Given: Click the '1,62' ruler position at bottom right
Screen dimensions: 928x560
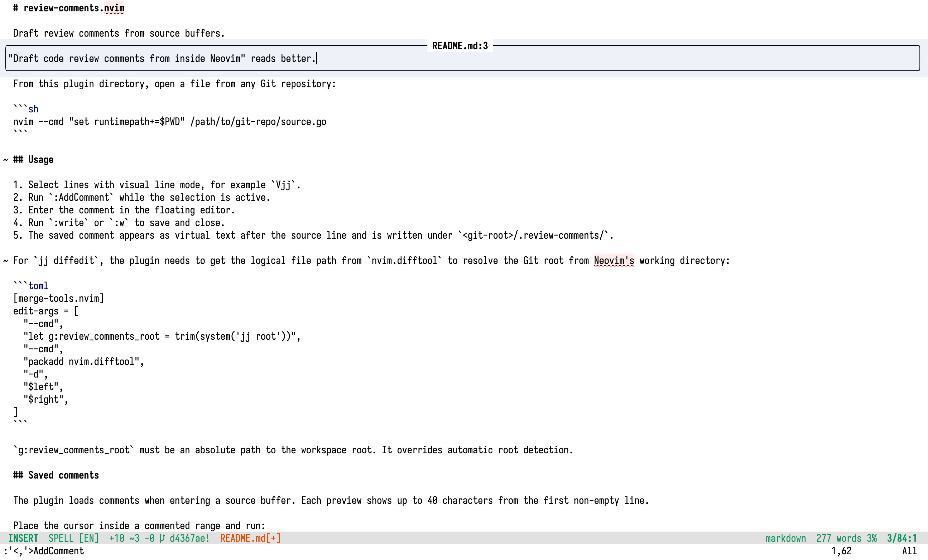Looking at the screenshot, I should click(x=842, y=551).
